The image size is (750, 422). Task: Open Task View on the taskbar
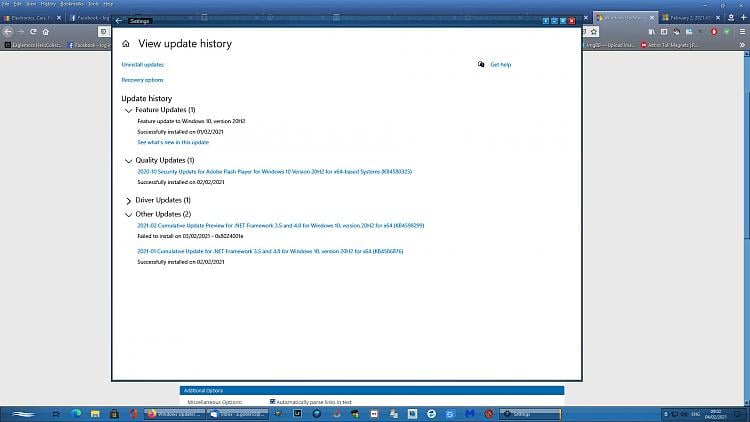[x=56, y=414]
